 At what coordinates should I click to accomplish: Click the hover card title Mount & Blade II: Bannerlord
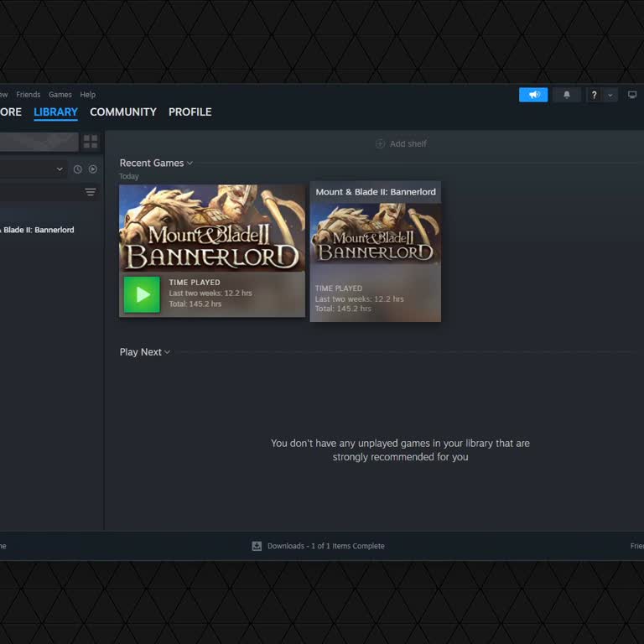[x=376, y=192]
